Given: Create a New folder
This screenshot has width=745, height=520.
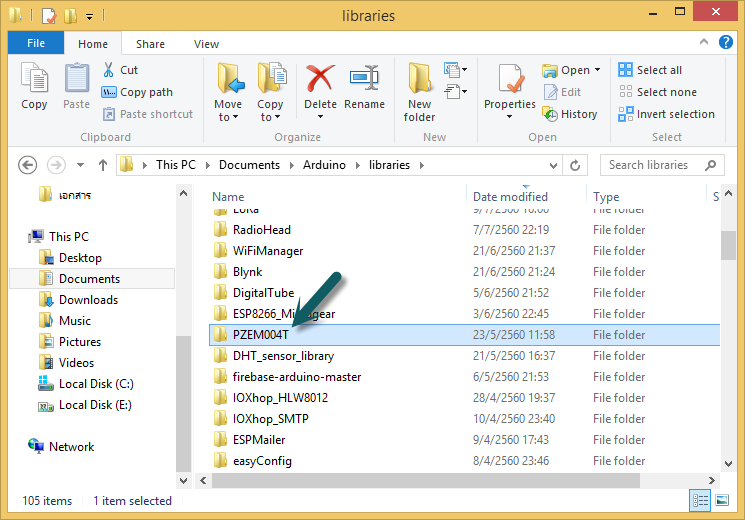Looking at the screenshot, I should coord(420,92).
